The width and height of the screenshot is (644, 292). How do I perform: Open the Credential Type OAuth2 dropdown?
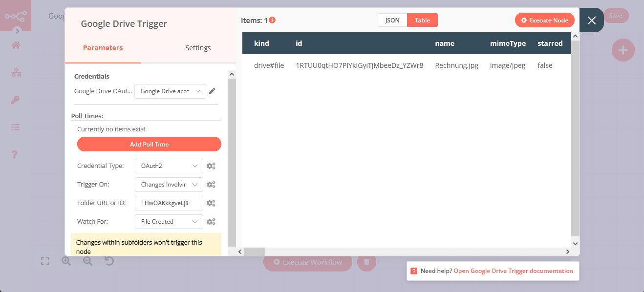pos(169,166)
